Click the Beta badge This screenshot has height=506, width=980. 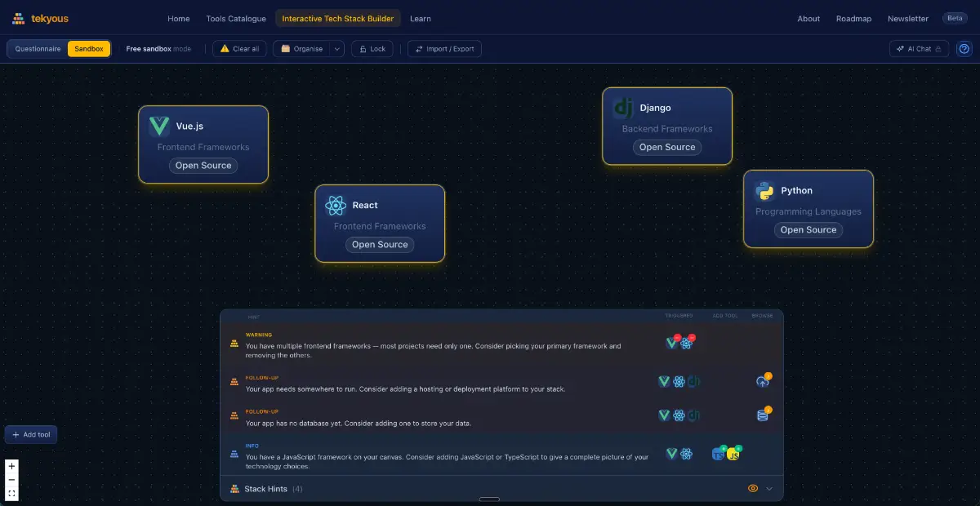point(954,18)
